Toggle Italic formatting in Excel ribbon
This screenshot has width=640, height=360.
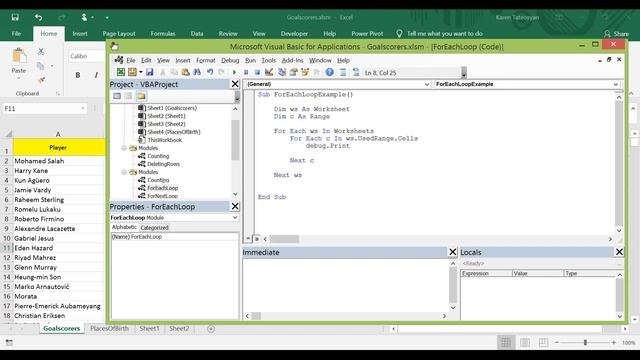point(96,75)
